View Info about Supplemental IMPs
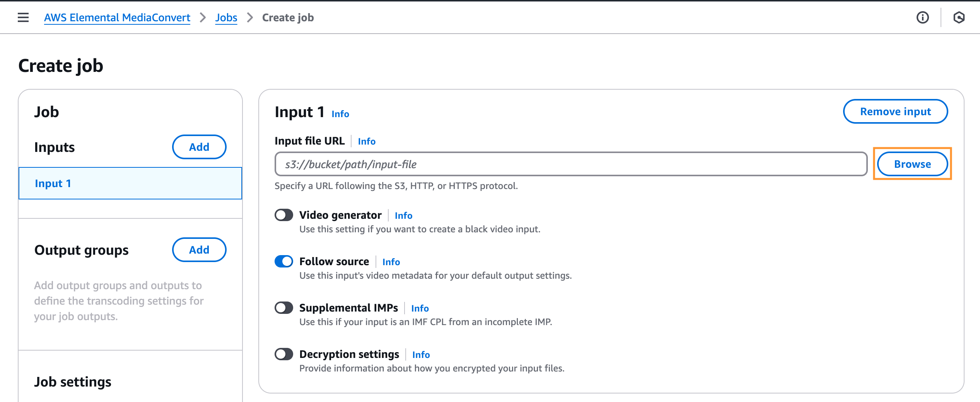The height and width of the screenshot is (402, 980). (420, 308)
